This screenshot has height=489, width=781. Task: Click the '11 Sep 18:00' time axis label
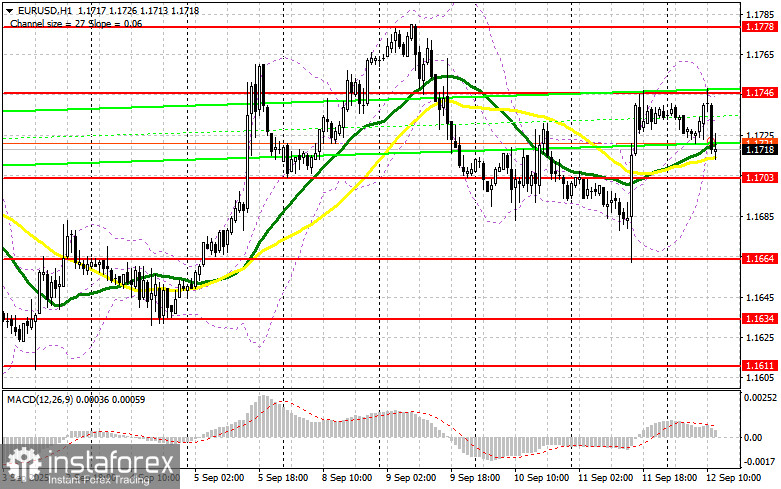669,478
